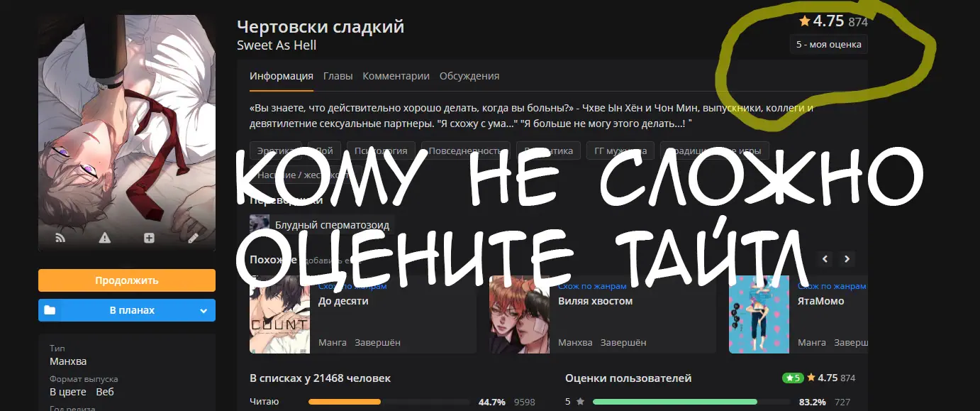The image size is (980, 411).
Task: Click the plus icon under the cover
Action: point(149,239)
